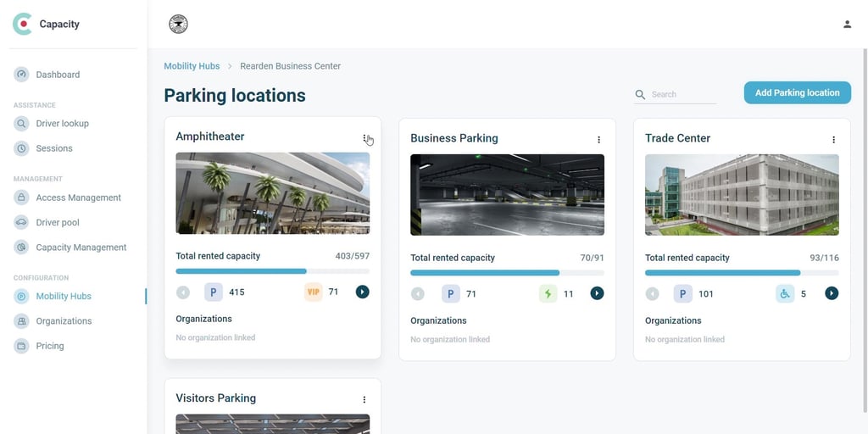Show previous Trade Center space types
Image resolution: width=868 pixels, height=434 pixels.
click(x=653, y=293)
